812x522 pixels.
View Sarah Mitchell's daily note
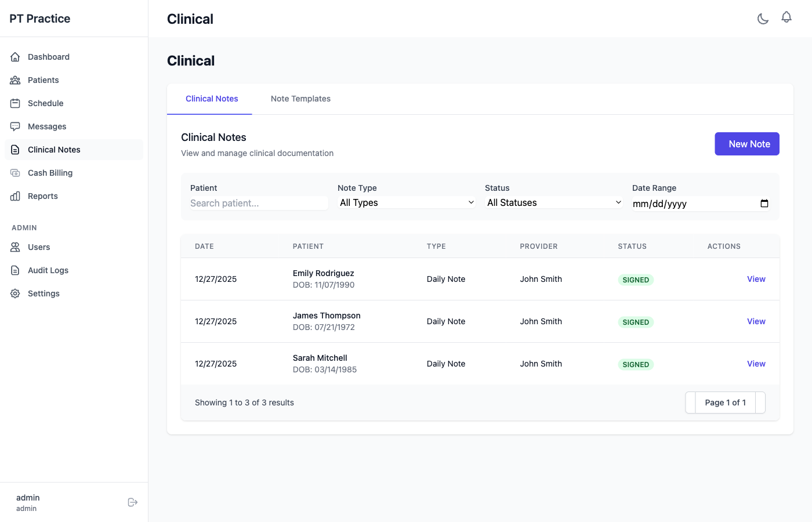(x=756, y=364)
